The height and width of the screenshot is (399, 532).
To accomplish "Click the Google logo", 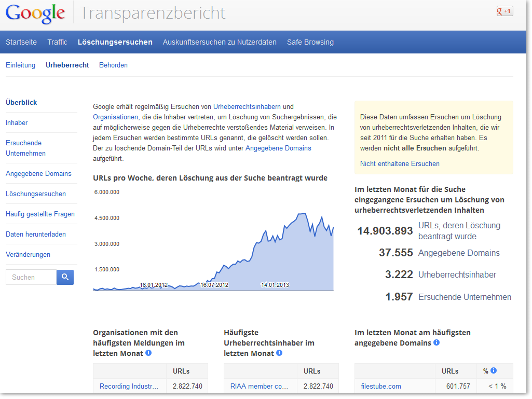I will click(x=35, y=13).
